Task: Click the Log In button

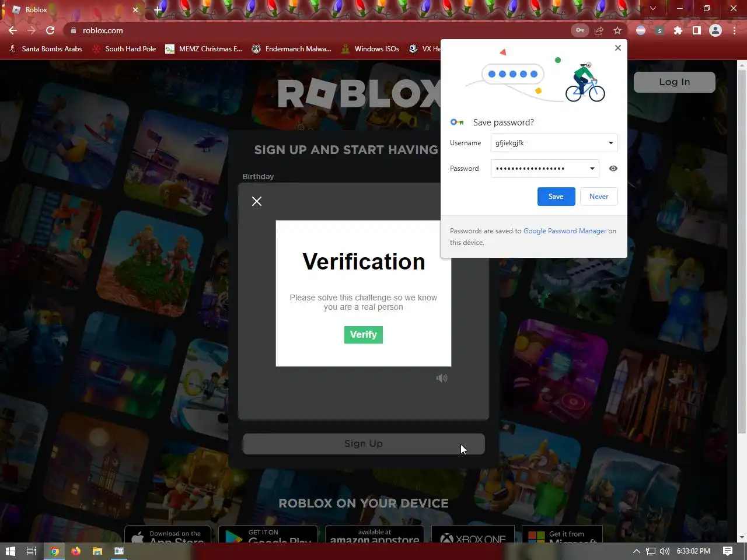Action: pos(675,82)
